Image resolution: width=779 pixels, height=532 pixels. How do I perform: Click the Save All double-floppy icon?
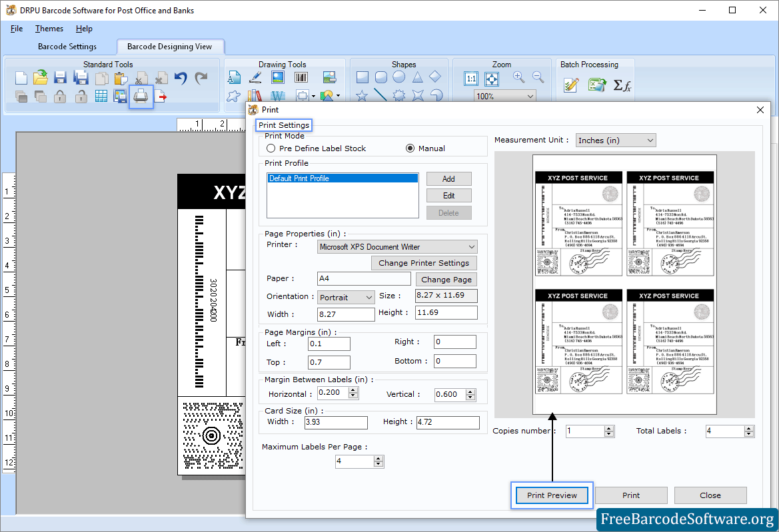point(81,77)
